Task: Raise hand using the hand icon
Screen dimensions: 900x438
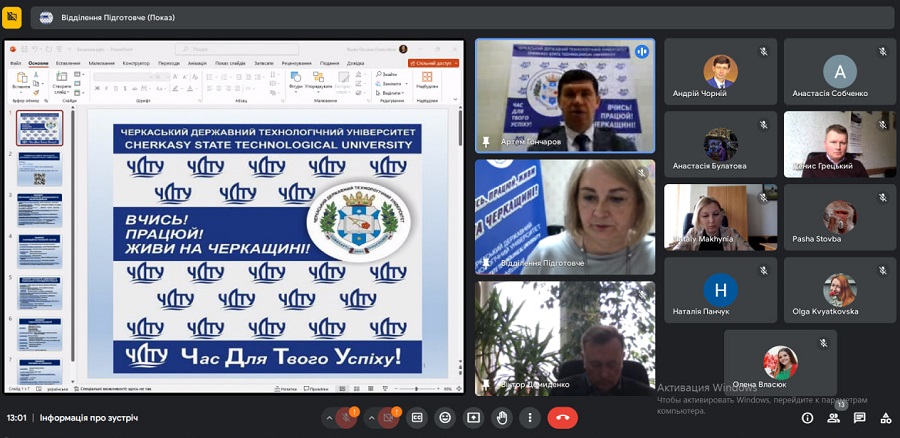Action: (x=502, y=418)
